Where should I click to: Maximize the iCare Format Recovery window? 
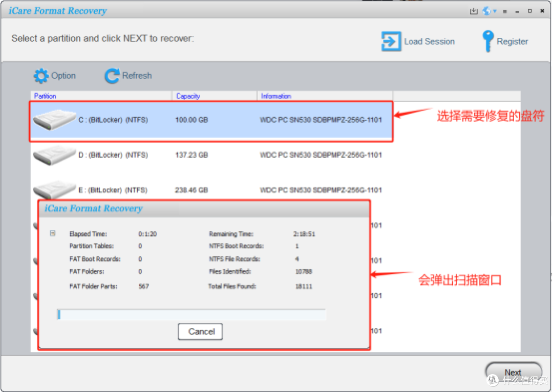click(529, 11)
